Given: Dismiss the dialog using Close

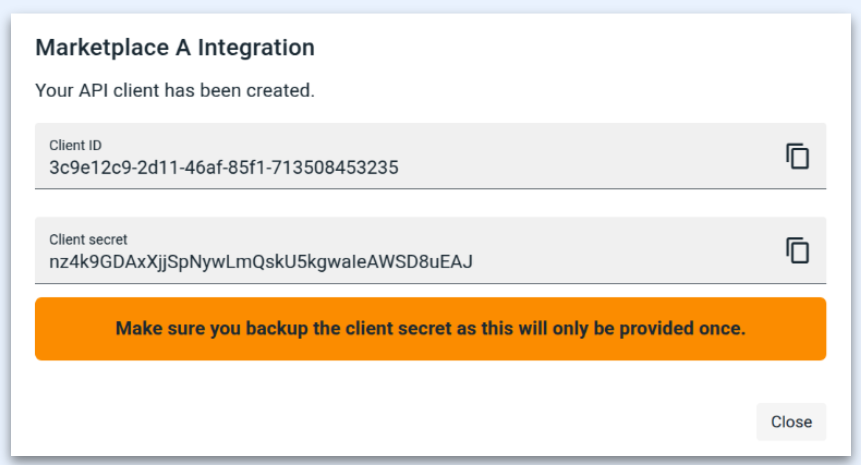Looking at the screenshot, I should click(x=791, y=422).
